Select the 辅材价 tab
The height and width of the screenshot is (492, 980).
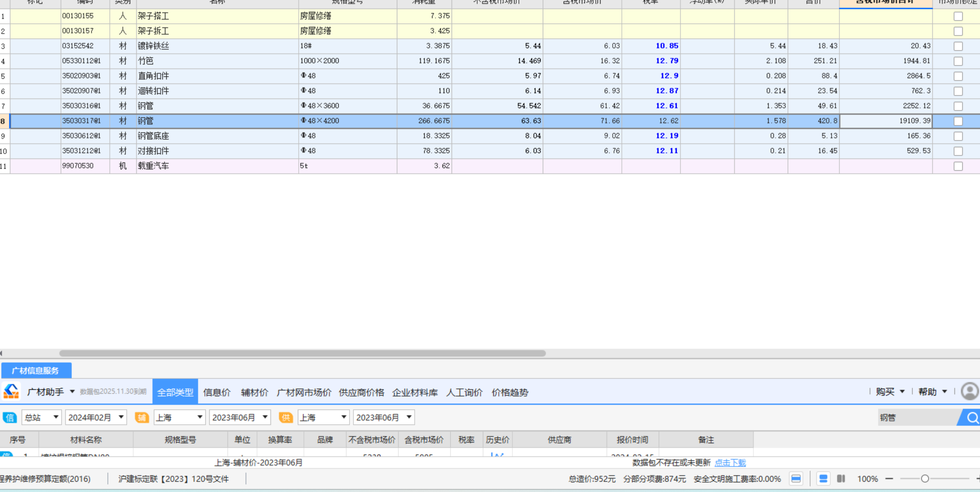(x=254, y=392)
